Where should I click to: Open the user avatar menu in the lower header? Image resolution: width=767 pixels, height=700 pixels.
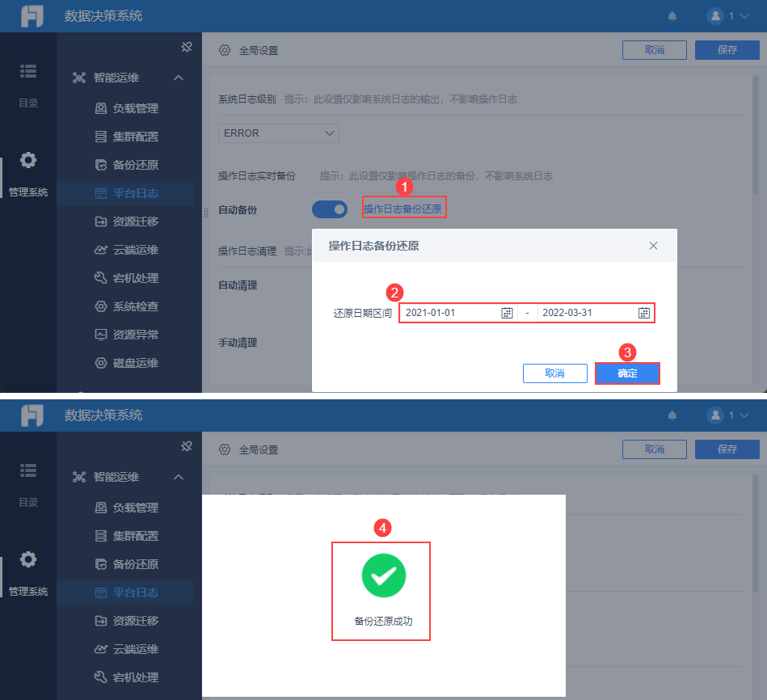[x=727, y=415]
